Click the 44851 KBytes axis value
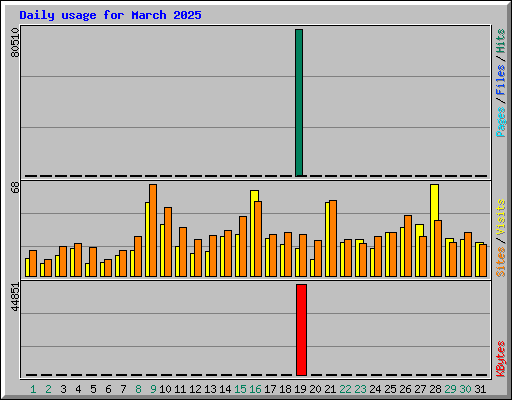 [x=15, y=297]
